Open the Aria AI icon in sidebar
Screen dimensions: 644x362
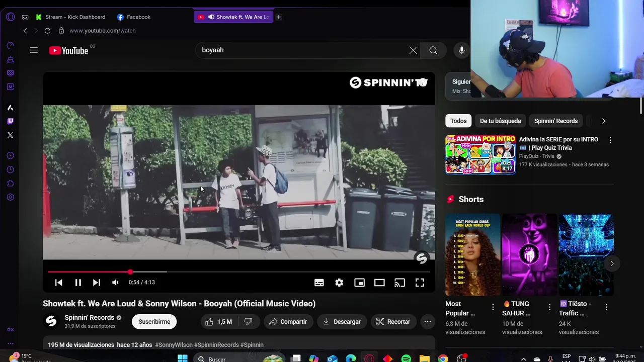tap(10, 108)
